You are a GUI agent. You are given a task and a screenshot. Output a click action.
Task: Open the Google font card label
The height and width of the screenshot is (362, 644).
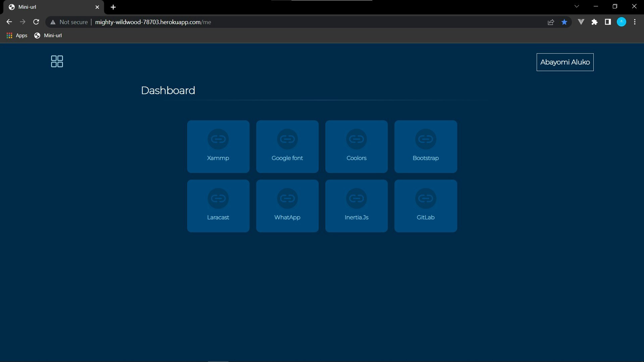point(287,158)
